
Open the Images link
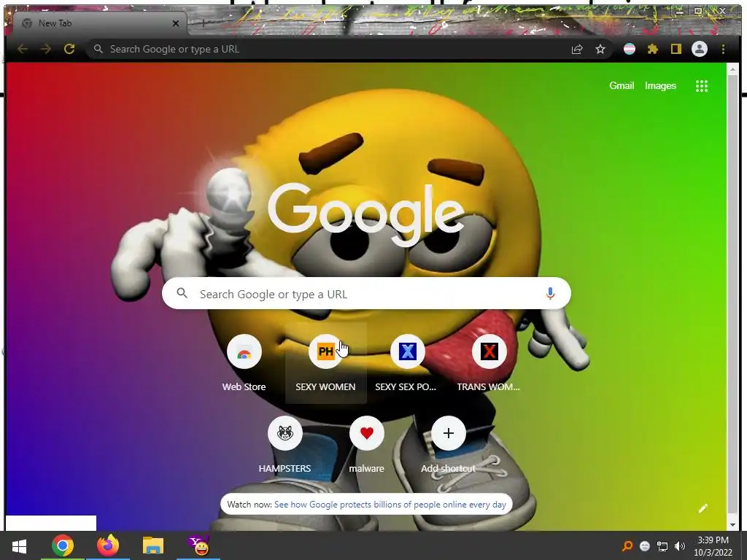[x=660, y=86]
